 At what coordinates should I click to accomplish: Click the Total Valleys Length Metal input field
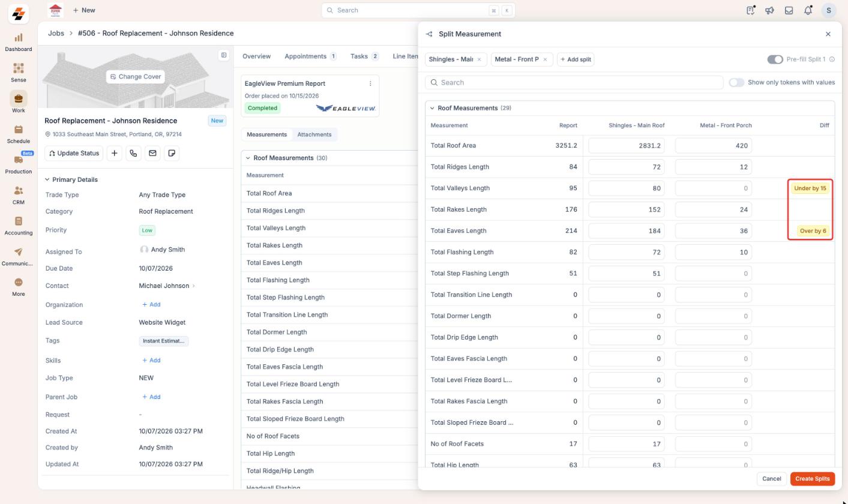pos(714,188)
